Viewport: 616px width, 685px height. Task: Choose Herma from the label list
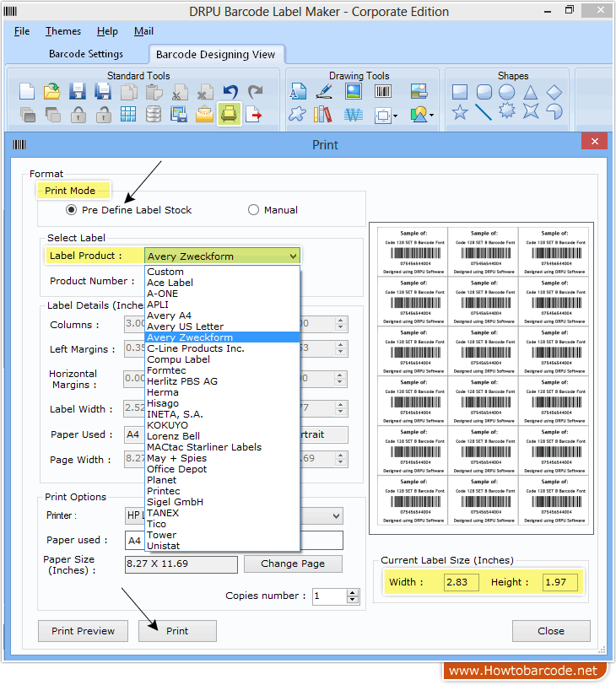(x=222, y=392)
